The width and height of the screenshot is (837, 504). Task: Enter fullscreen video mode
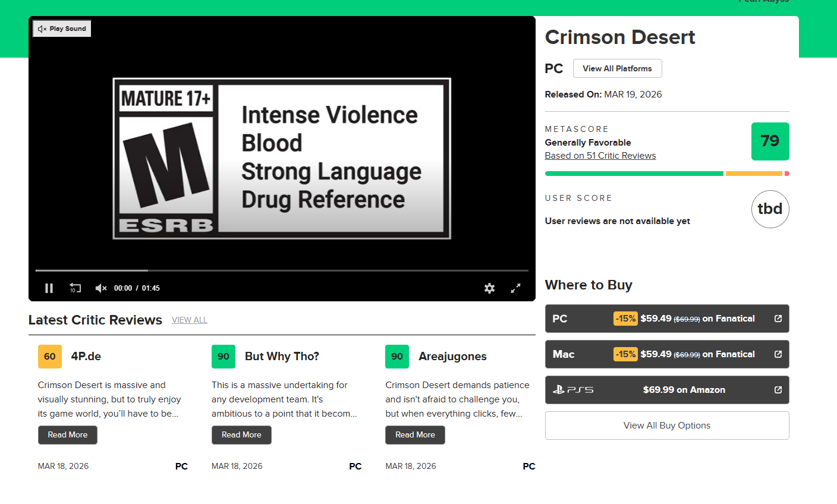click(x=515, y=288)
